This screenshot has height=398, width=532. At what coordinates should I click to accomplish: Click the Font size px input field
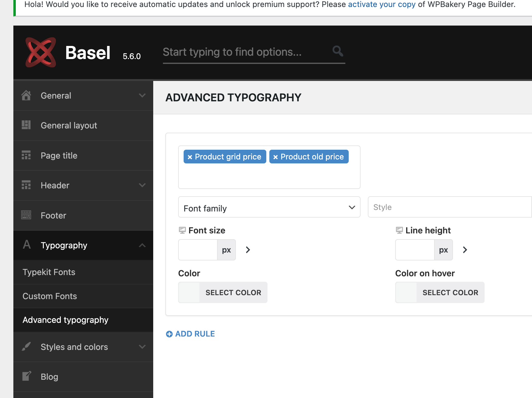pos(198,250)
